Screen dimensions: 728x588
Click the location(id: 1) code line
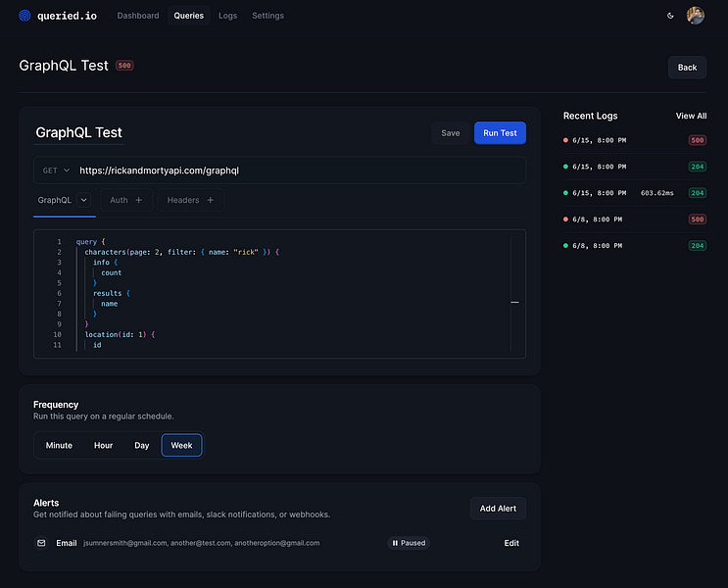pyautogui.click(x=120, y=334)
